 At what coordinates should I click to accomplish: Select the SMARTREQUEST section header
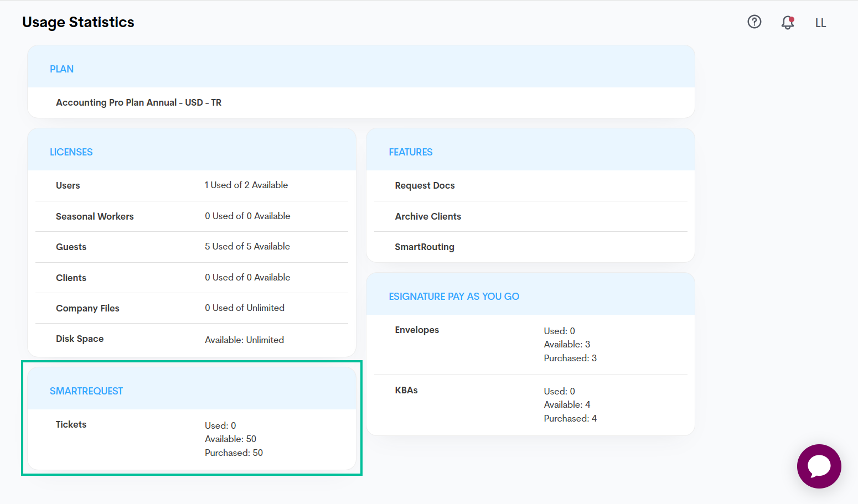86,391
